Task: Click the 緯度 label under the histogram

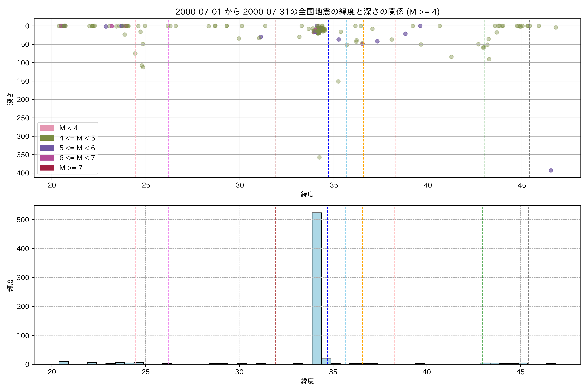Action: 307,381
